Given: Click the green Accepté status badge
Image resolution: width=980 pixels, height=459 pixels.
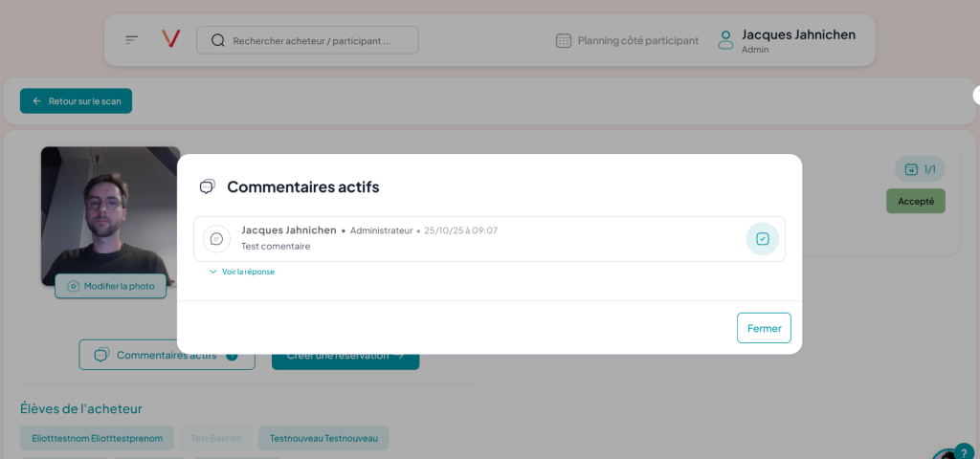Looking at the screenshot, I should pos(915,201).
